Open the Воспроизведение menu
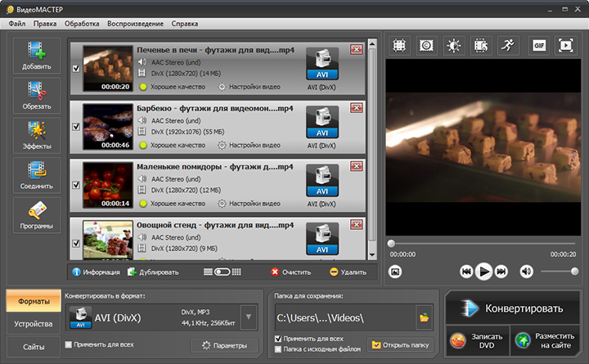Screen dimensions: 589x364 pyautogui.click(x=135, y=24)
